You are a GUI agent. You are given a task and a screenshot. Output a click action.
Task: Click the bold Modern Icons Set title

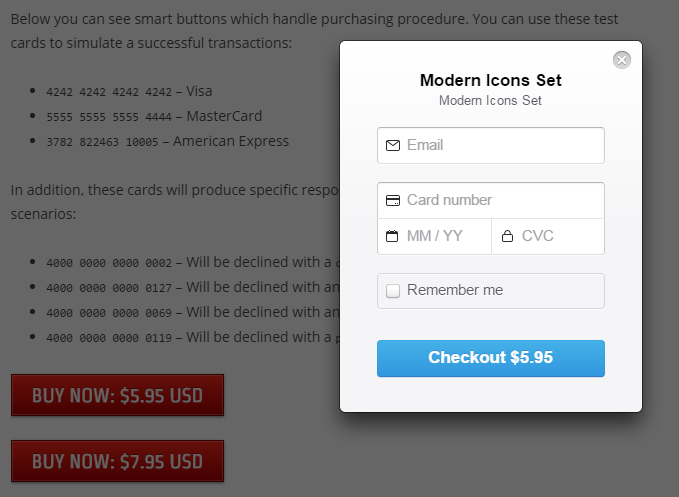(x=490, y=80)
